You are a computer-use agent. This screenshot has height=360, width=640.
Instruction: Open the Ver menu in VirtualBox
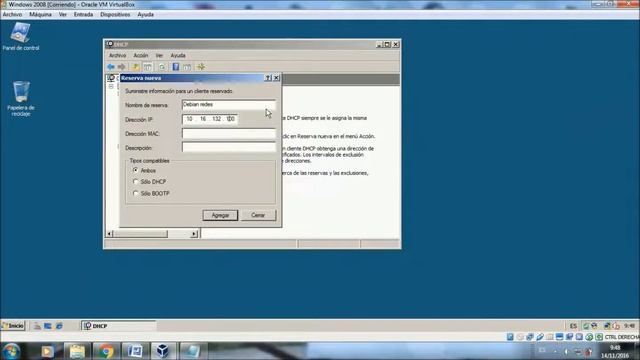(x=62, y=14)
